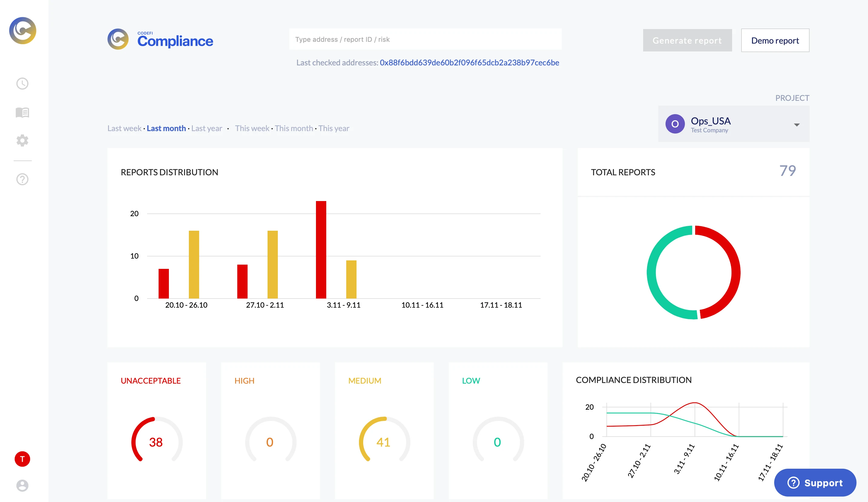Open the user profile icon
Screen dimensions: 868x502
point(22,485)
